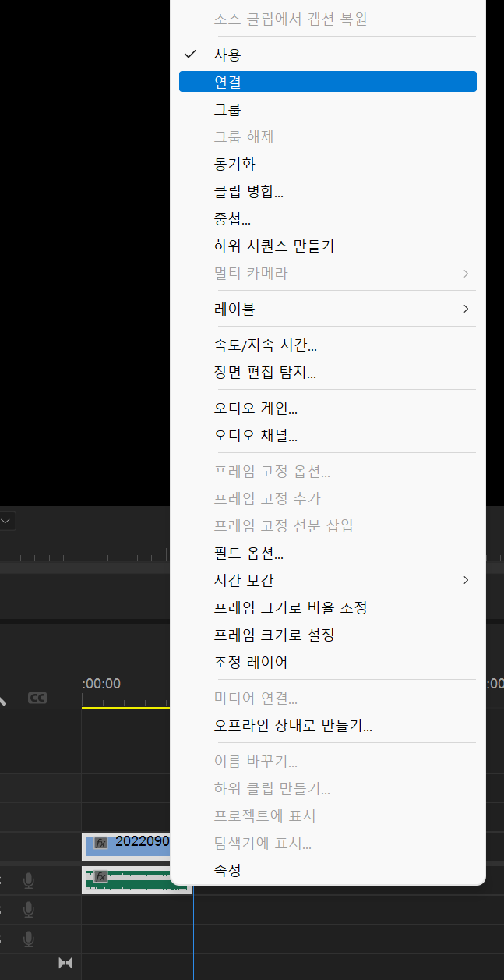This screenshot has width=504, height=980.
Task: Click the grayed 이름 바꾸기... entry
Action: pyautogui.click(x=327, y=762)
